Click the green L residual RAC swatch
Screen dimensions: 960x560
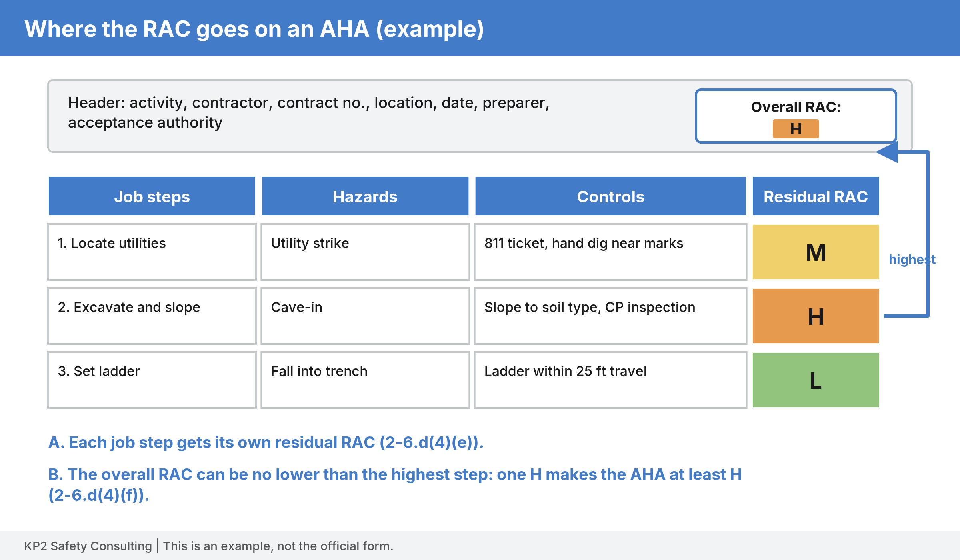tap(816, 380)
